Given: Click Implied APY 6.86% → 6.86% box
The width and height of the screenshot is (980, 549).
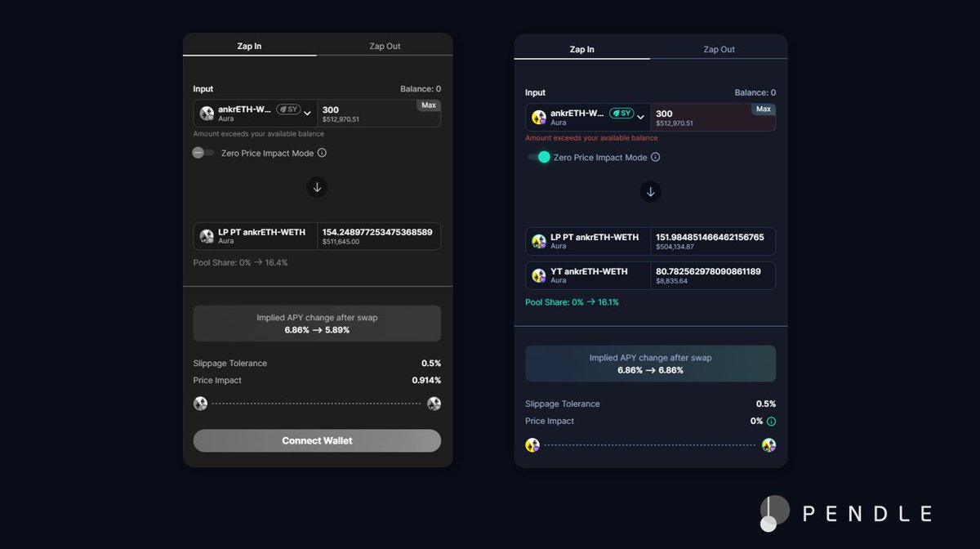Looking at the screenshot, I should (x=650, y=364).
